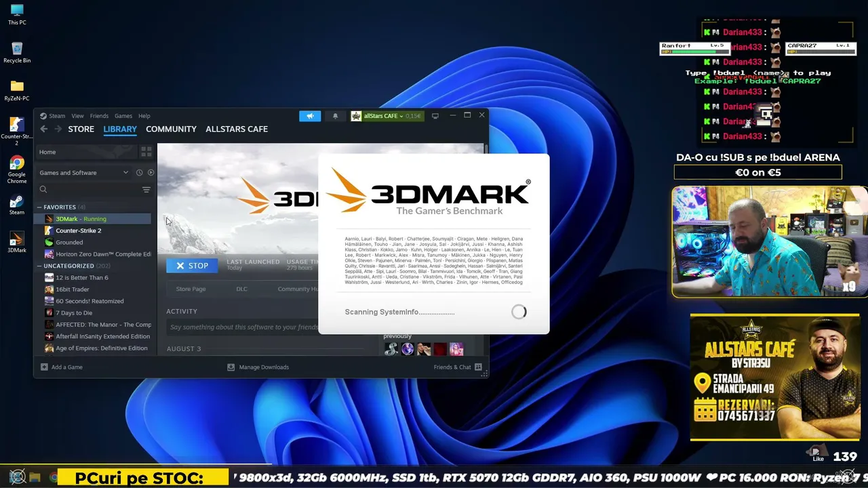Viewport: 868px width, 488px height.
Task: Collapse the Uncategorized category
Action: [x=39, y=266]
